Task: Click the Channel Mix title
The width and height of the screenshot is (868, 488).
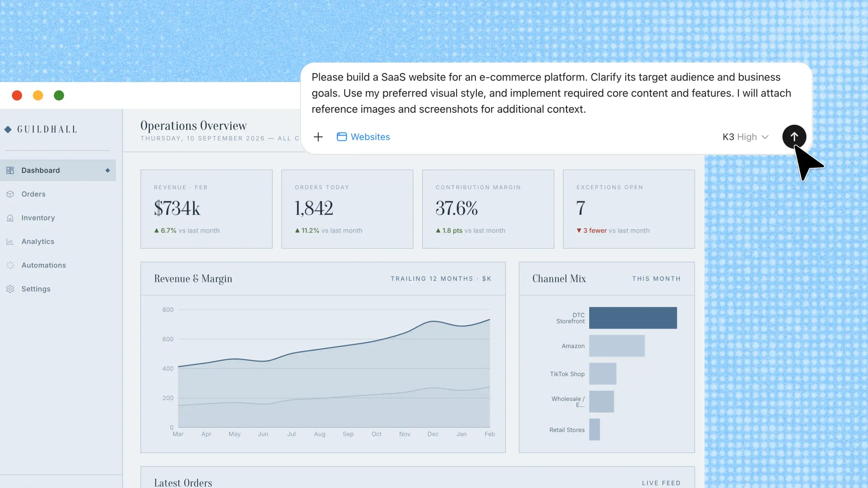Action: 559,279
